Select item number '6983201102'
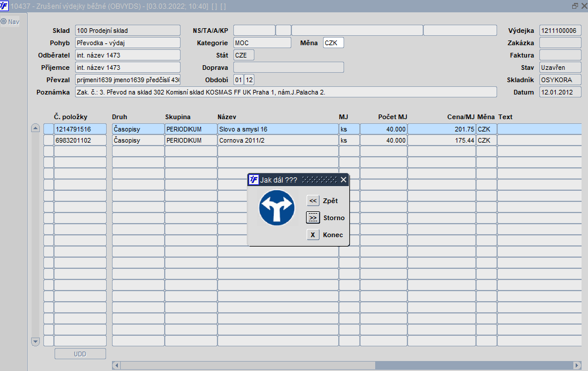 coord(80,140)
